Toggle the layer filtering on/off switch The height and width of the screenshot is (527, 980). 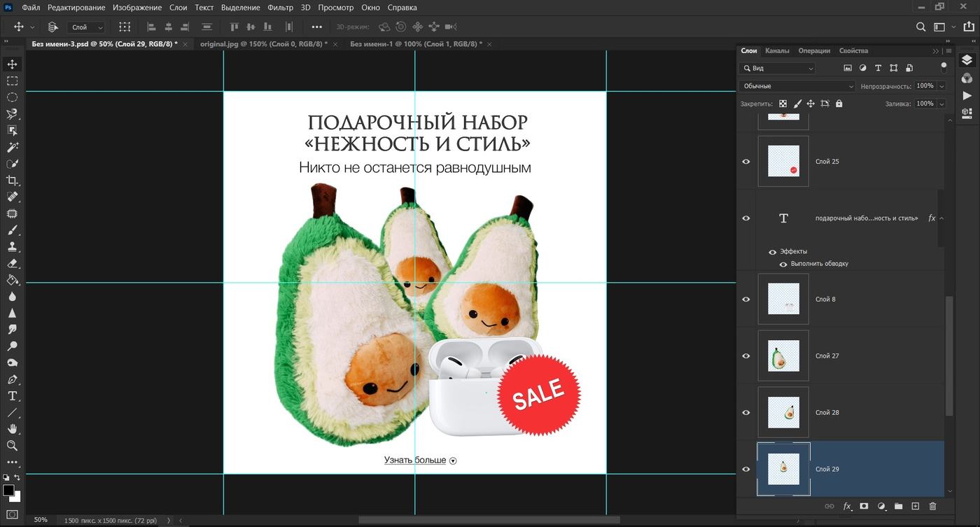tap(944, 67)
